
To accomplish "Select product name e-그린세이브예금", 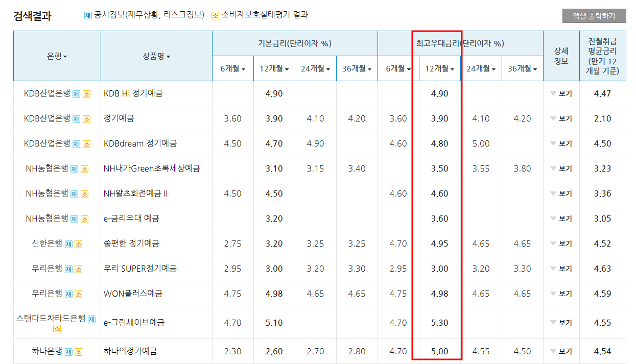I will [x=134, y=323].
